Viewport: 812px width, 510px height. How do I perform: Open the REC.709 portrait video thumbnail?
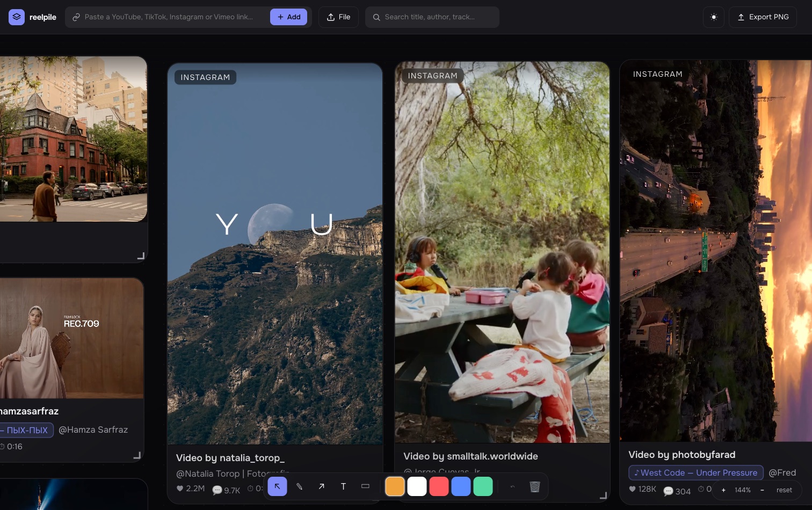point(72,338)
